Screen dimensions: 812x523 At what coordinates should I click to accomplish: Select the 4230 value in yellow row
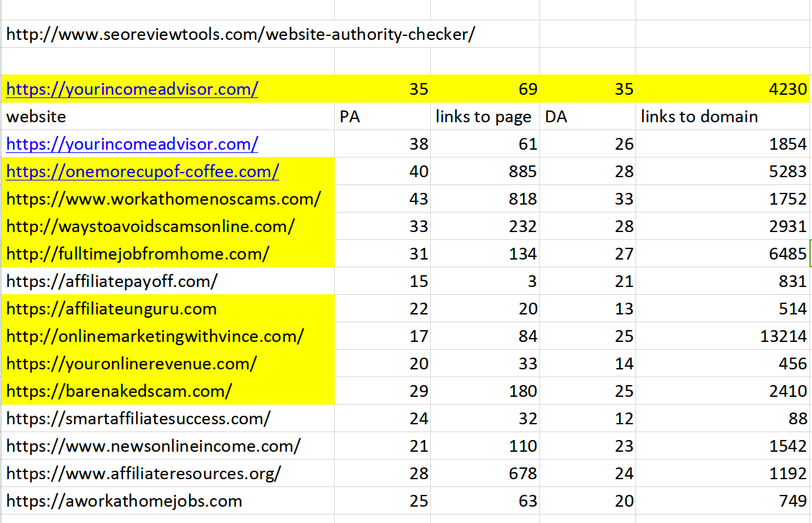coord(724,89)
